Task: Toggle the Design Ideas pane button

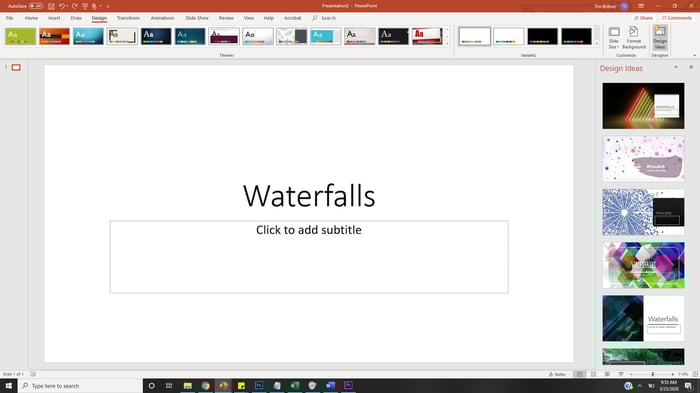Action: pyautogui.click(x=660, y=38)
